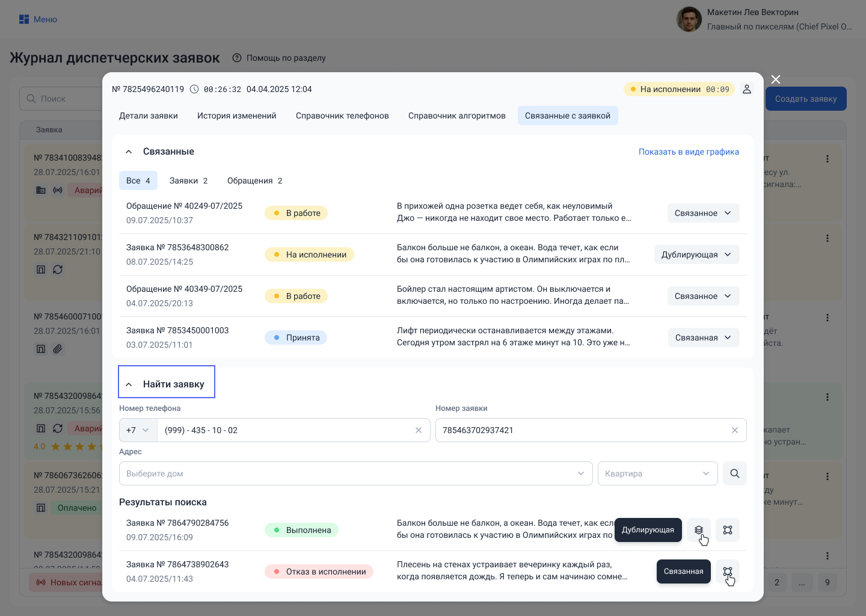Clear the phone number field
The width and height of the screenshot is (866, 616).
click(x=419, y=430)
